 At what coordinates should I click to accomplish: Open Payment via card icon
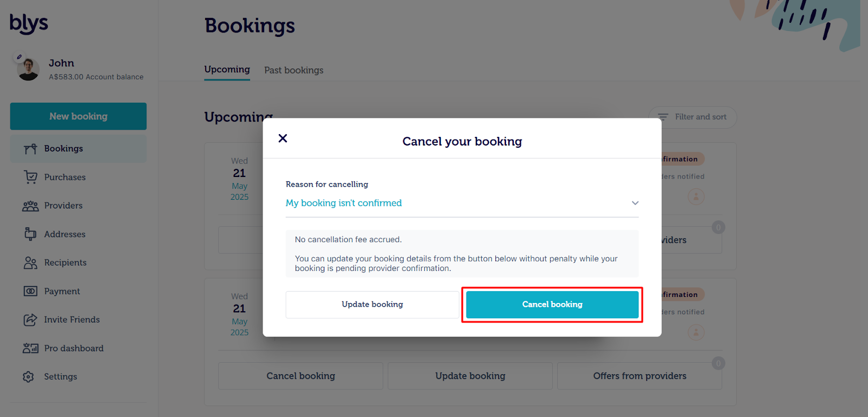30,292
